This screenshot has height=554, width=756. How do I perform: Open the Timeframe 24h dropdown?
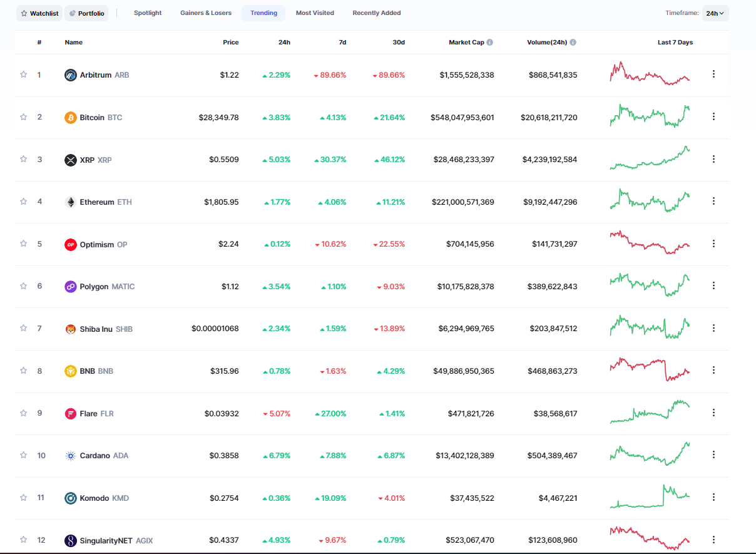715,13
